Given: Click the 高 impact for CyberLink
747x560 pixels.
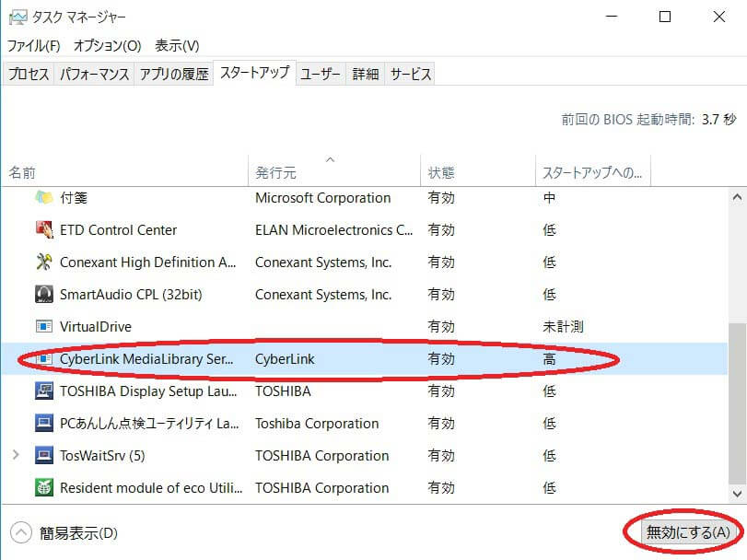Looking at the screenshot, I should point(549,358).
